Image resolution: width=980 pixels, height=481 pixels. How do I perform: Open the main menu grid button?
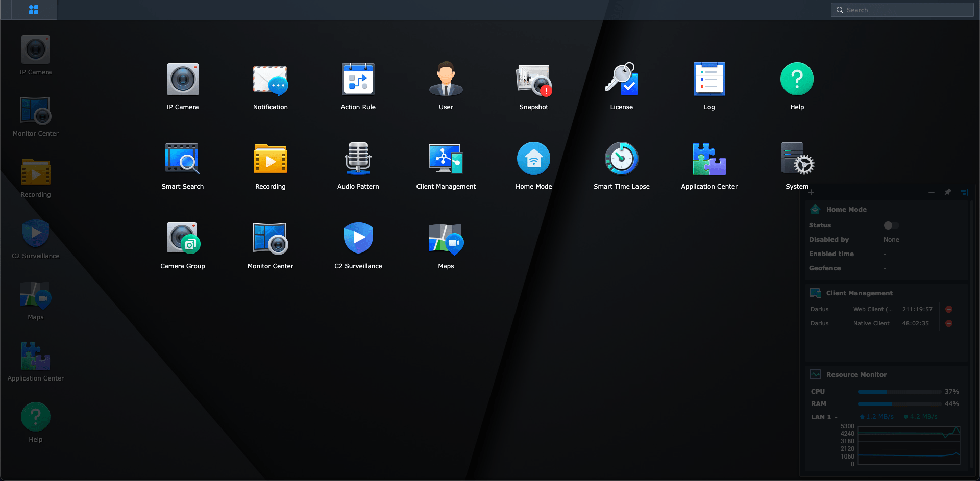tap(34, 10)
